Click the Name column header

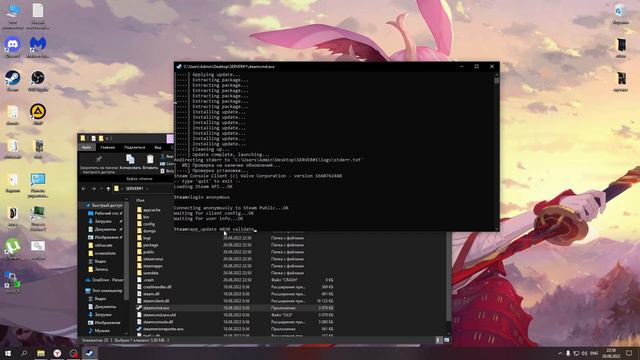pyautogui.click(x=140, y=200)
